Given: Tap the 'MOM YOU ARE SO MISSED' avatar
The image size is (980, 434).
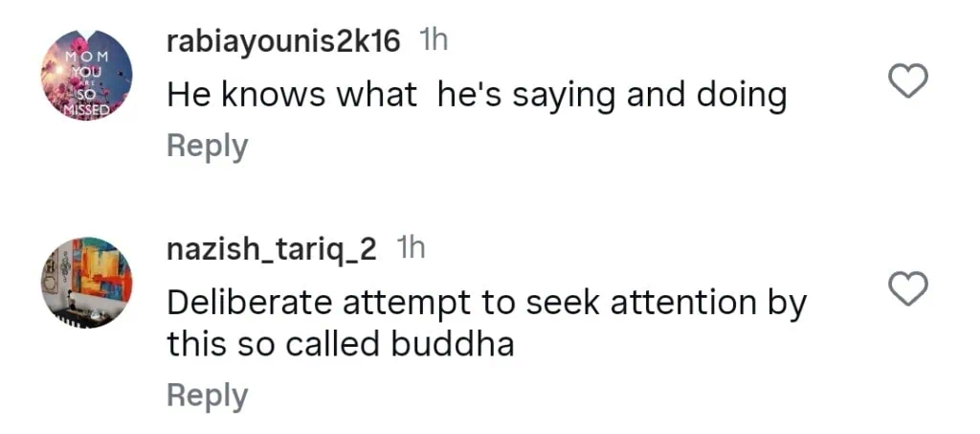Looking at the screenshot, I should point(86,76).
